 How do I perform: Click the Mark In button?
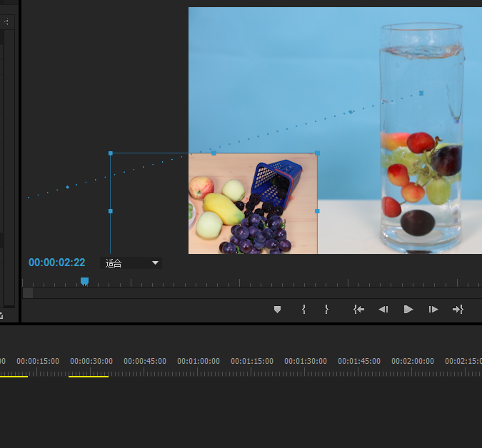click(303, 309)
